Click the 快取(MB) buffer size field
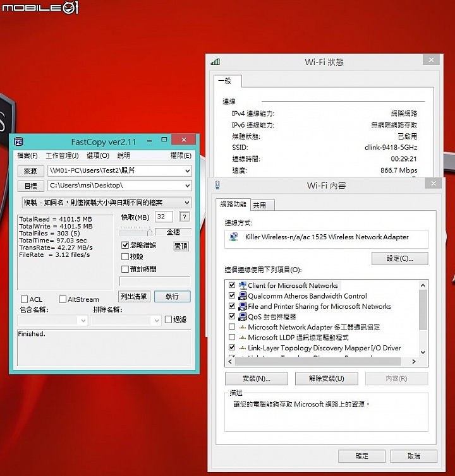The width and height of the screenshot is (455, 476). click(164, 217)
